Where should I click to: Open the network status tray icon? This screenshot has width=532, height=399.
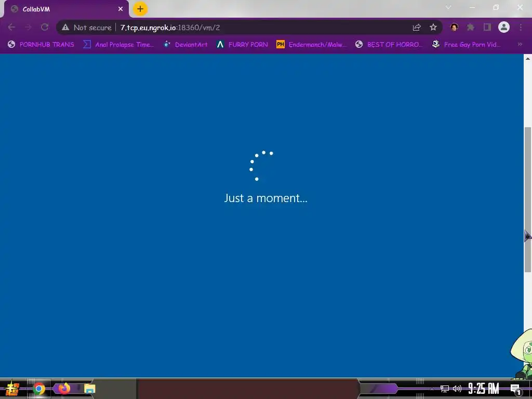click(444, 389)
